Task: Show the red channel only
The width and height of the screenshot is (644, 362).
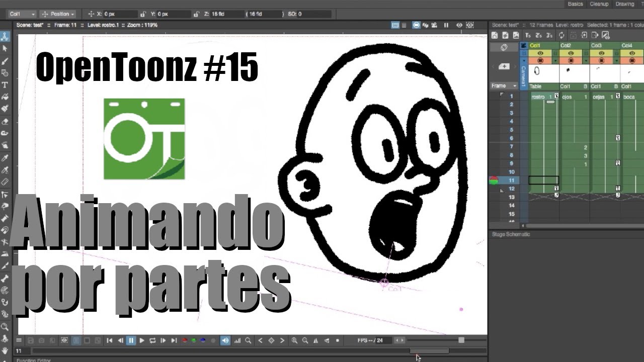Action: (185, 340)
